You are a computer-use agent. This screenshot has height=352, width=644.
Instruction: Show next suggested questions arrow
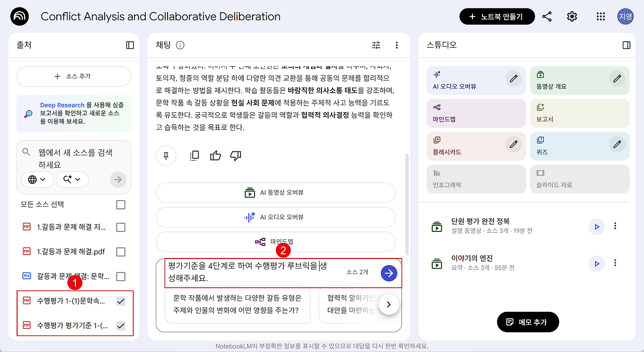tap(388, 304)
